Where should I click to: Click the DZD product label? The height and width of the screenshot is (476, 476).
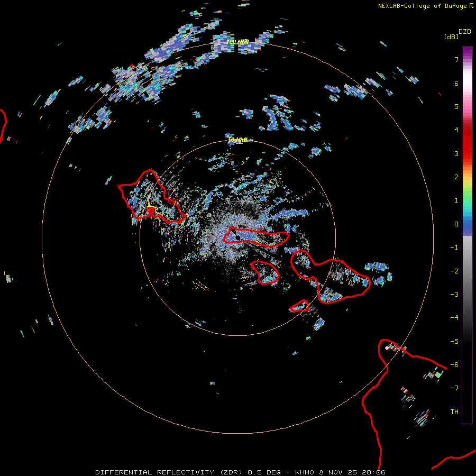[x=465, y=32]
